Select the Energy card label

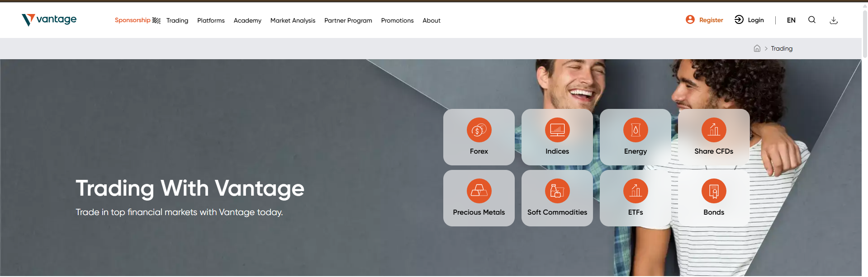click(636, 151)
